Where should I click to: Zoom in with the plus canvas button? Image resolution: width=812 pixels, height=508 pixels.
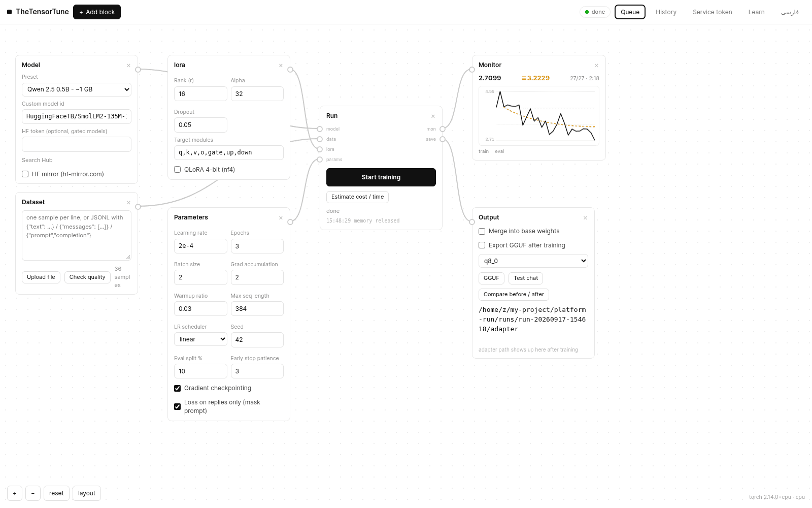pyautogui.click(x=15, y=493)
